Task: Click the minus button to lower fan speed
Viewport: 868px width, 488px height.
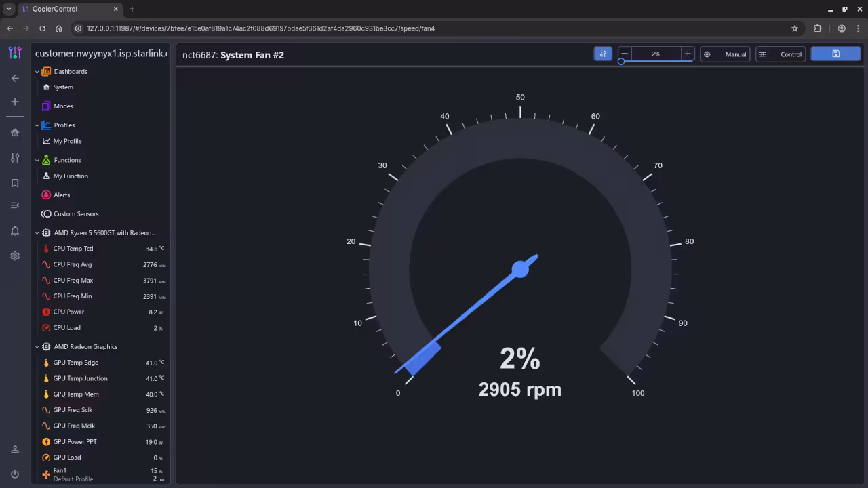Action: pyautogui.click(x=625, y=54)
